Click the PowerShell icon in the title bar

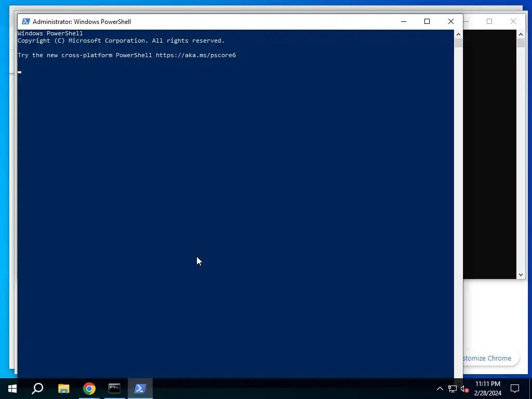[x=26, y=21]
